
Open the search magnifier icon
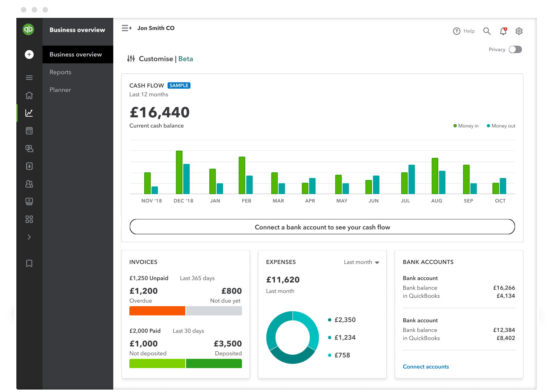(487, 31)
